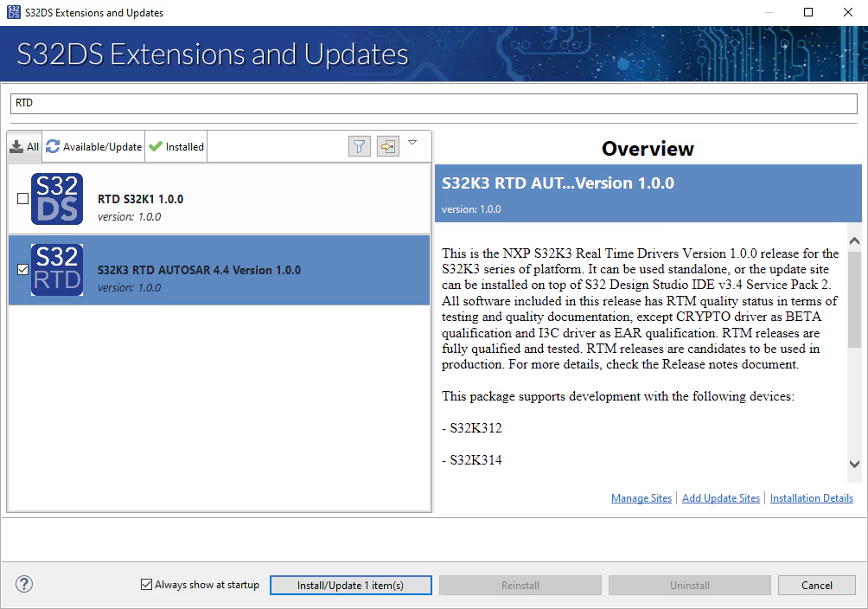Open the Add Update Sites link
The width and height of the screenshot is (868, 609).
(x=721, y=498)
